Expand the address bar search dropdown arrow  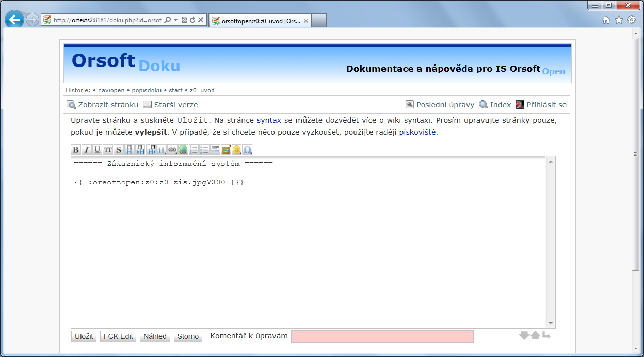tap(175, 20)
